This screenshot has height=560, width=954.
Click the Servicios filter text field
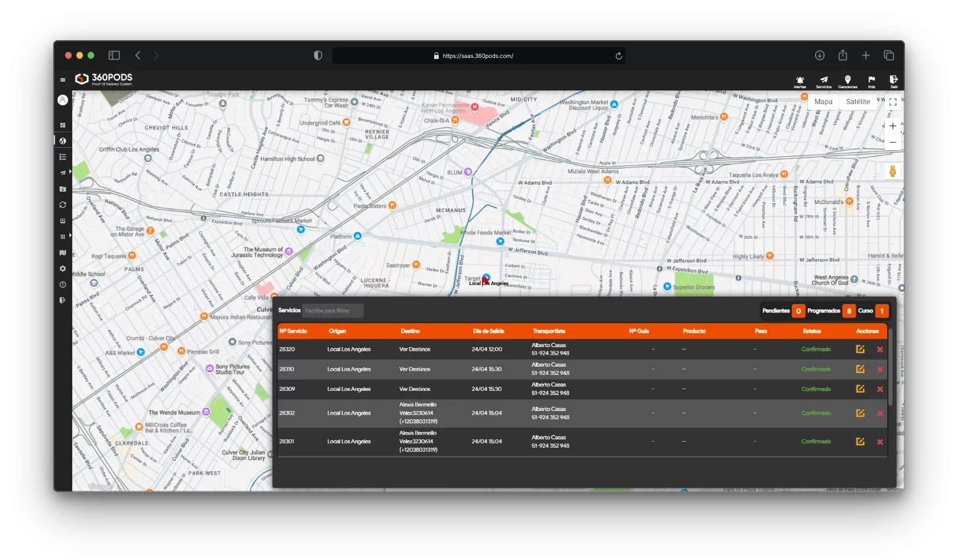coord(332,311)
